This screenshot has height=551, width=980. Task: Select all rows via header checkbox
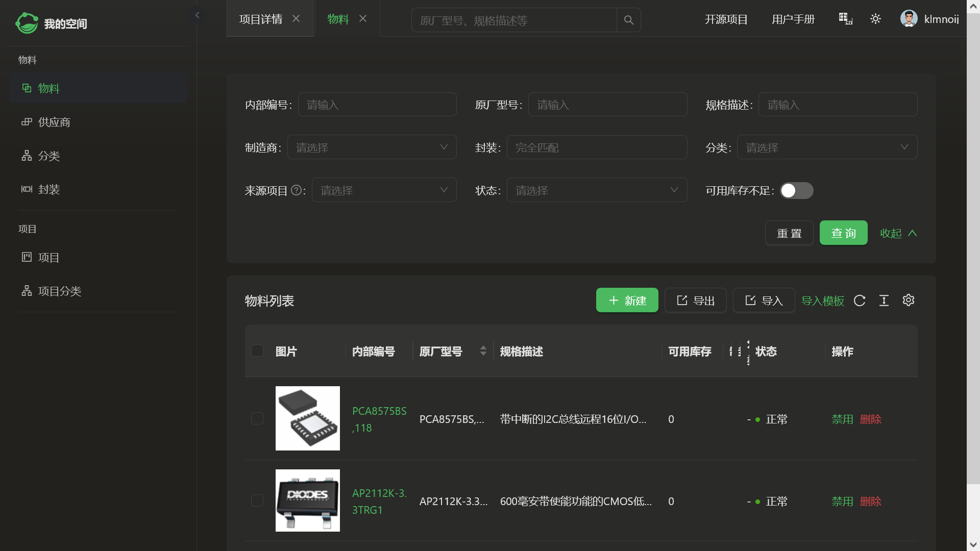click(x=257, y=350)
